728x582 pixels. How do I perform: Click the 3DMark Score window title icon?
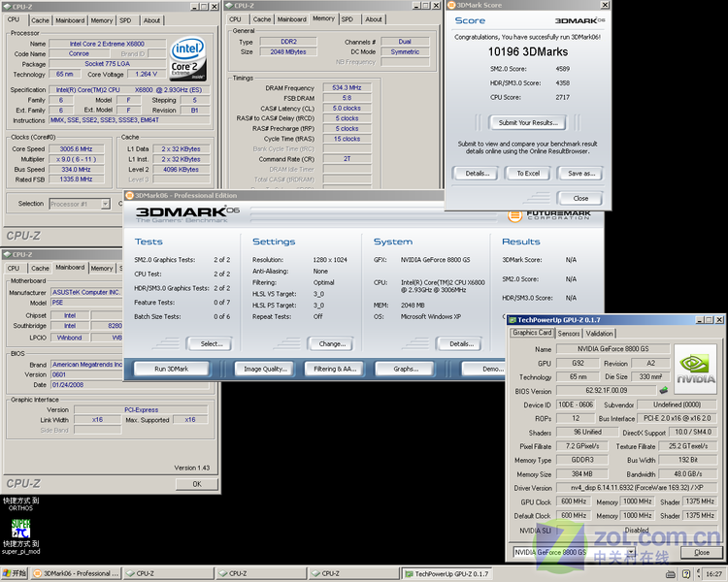click(450, 5)
